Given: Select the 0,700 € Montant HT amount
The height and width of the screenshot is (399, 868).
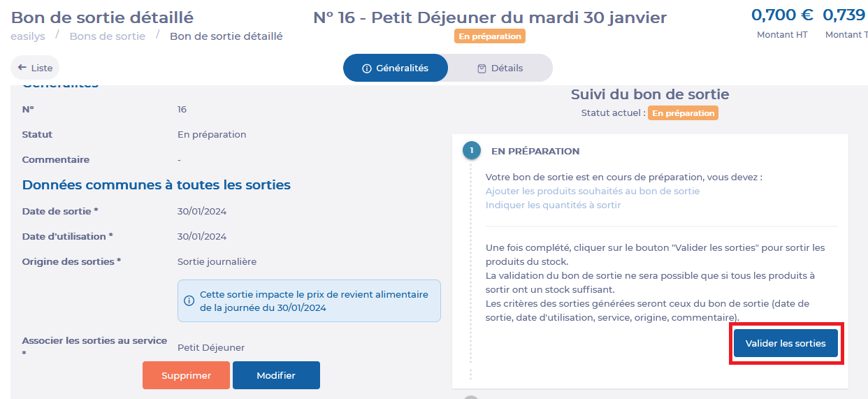Looking at the screenshot, I should click(x=782, y=15).
